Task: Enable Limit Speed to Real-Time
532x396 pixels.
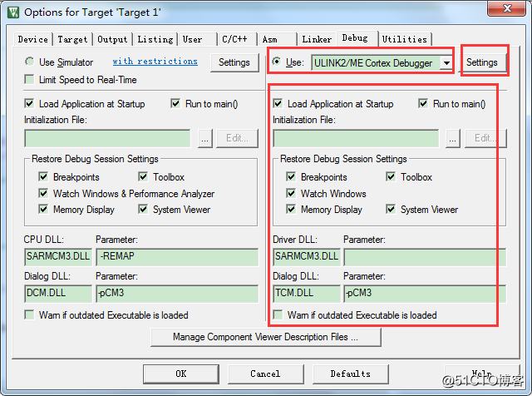Action: click(x=30, y=80)
